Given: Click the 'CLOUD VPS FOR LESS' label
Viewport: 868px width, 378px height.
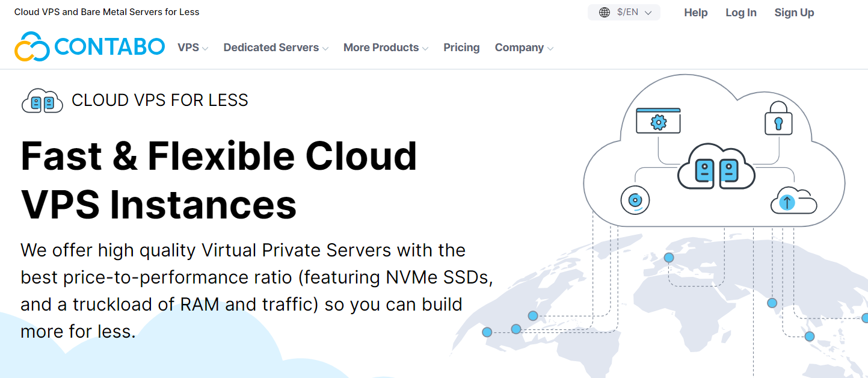Looking at the screenshot, I should [x=160, y=101].
